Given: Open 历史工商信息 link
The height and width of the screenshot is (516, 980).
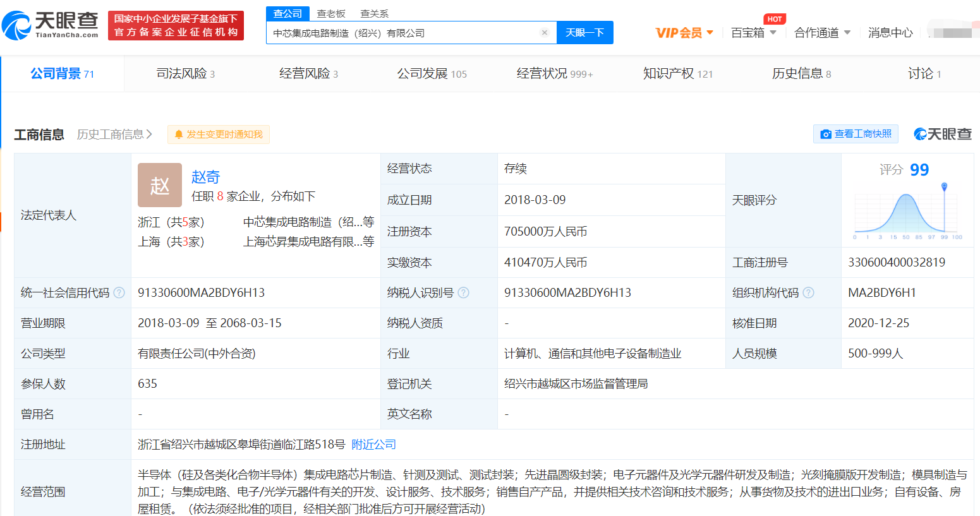Looking at the screenshot, I should [114, 135].
